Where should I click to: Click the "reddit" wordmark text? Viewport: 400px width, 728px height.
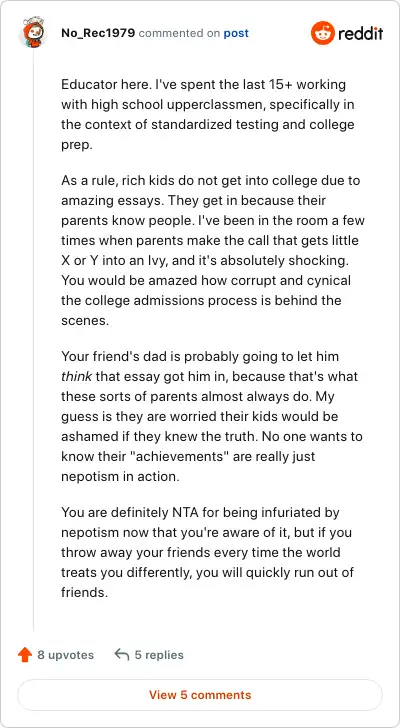361,33
